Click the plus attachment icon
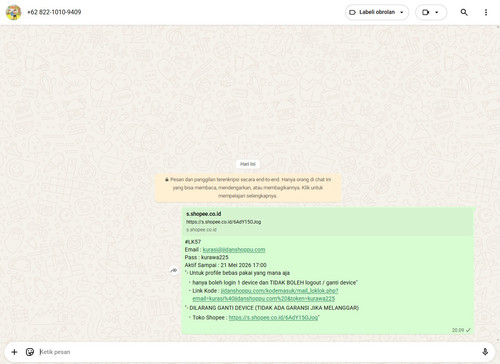 [14, 352]
